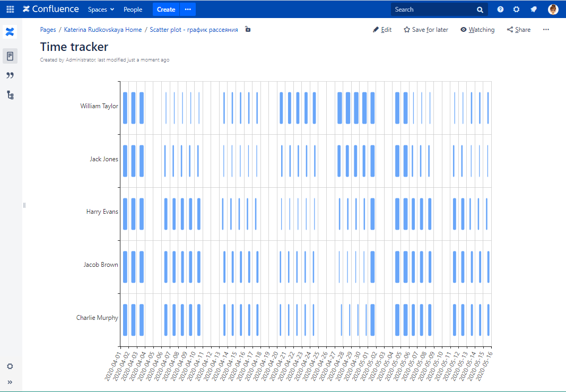Open the blog quotes icon in the sidebar

click(x=10, y=75)
